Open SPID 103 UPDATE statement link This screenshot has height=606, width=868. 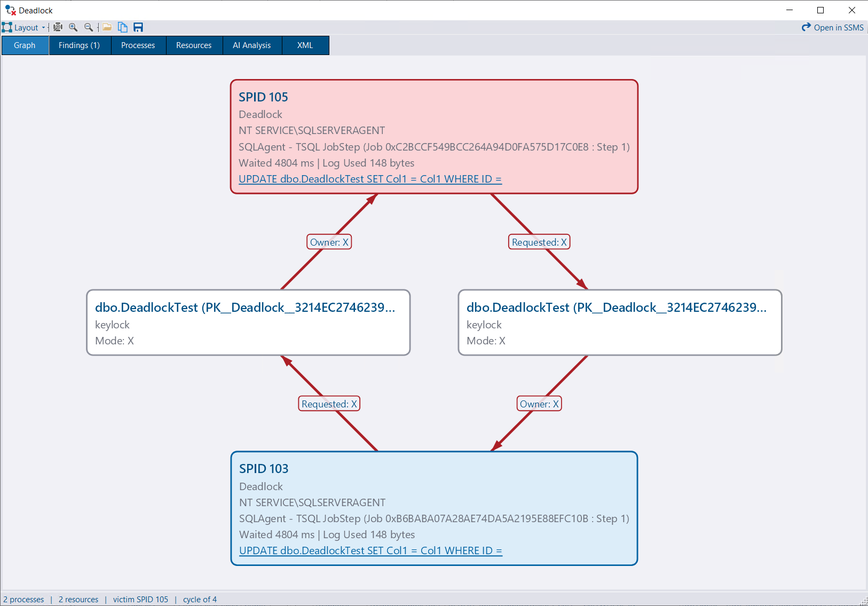pyautogui.click(x=370, y=550)
